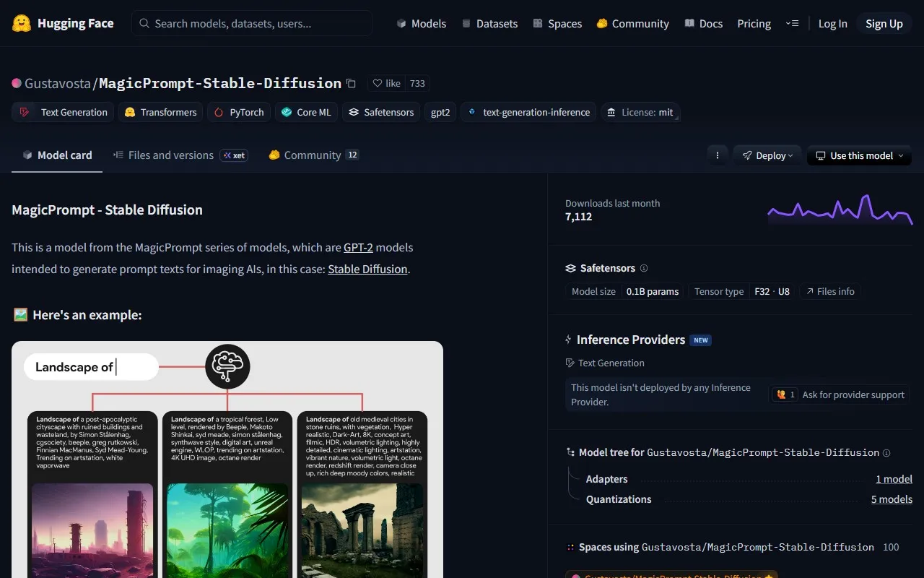The width and height of the screenshot is (924, 578).
Task: Open Files info for the tensors
Action: pos(830,291)
